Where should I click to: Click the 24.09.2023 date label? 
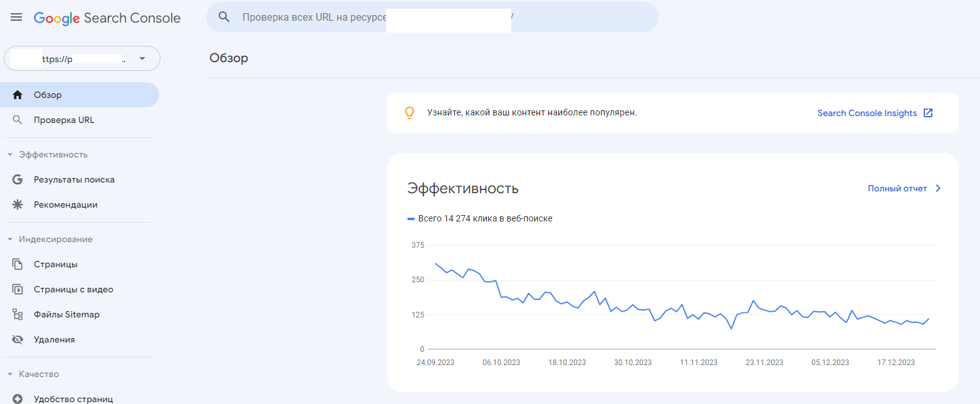pyautogui.click(x=435, y=363)
